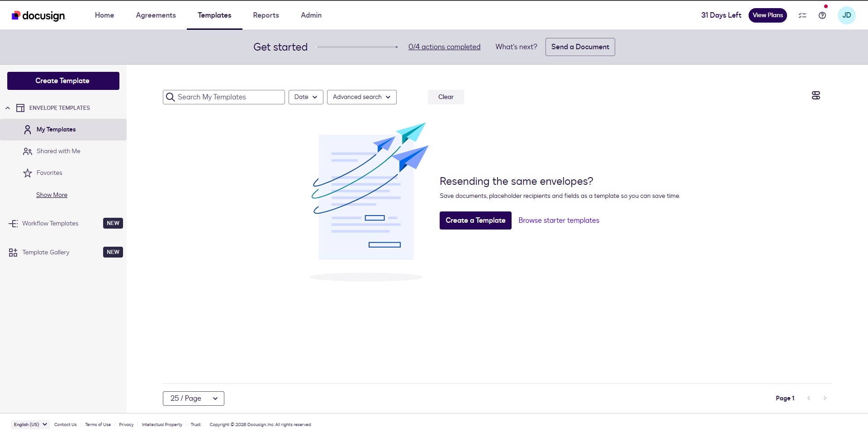
Task: Click the Shared with Me people icon
Action: click(x=28, y=151)
